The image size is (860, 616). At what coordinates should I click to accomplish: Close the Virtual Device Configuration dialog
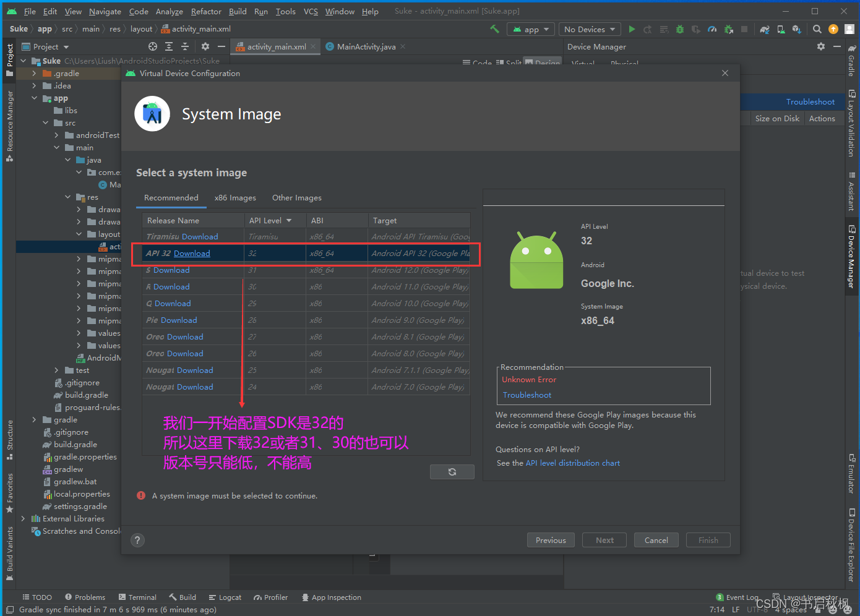pos(725,73)
